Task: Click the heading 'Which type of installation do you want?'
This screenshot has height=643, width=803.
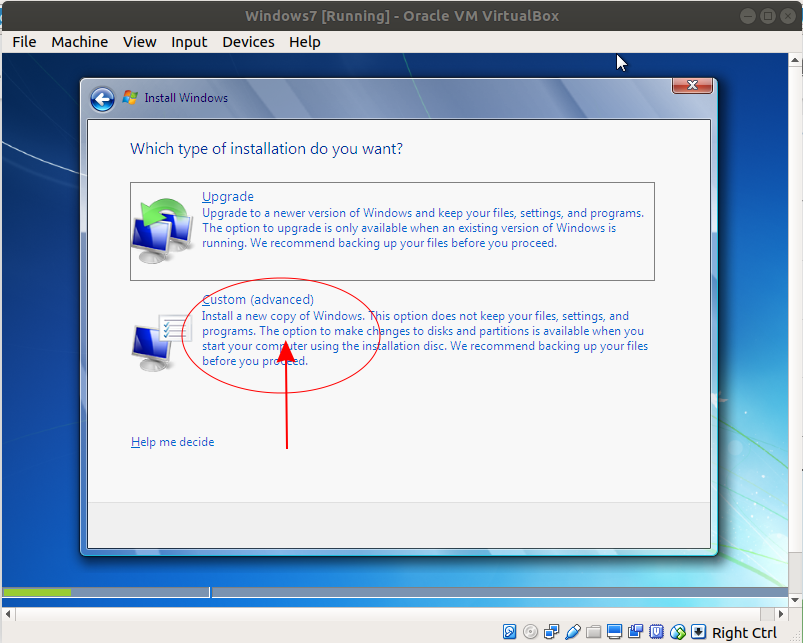Action: [x=266, y=149]
